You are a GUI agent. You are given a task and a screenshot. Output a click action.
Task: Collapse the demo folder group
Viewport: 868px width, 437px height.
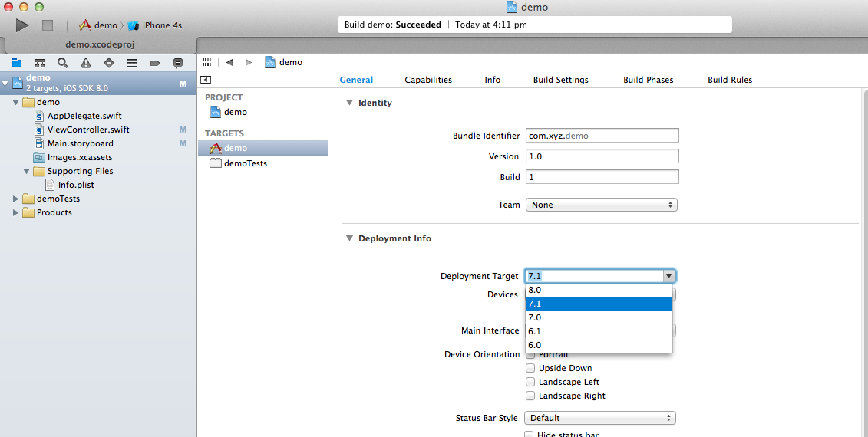click(15, 102)
